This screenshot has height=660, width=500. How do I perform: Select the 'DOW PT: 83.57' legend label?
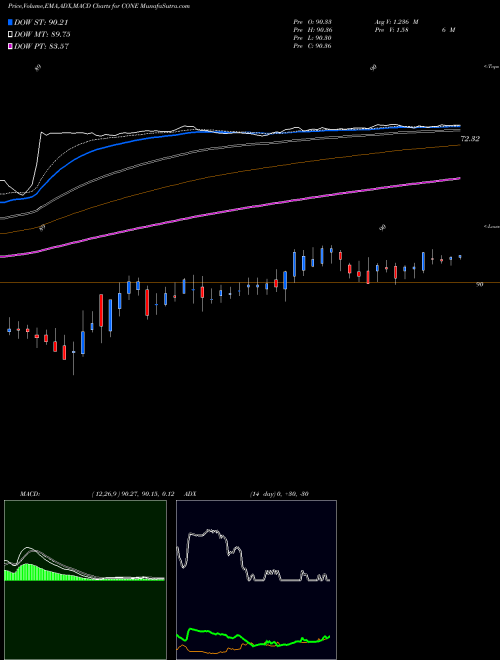coord(42,46)
